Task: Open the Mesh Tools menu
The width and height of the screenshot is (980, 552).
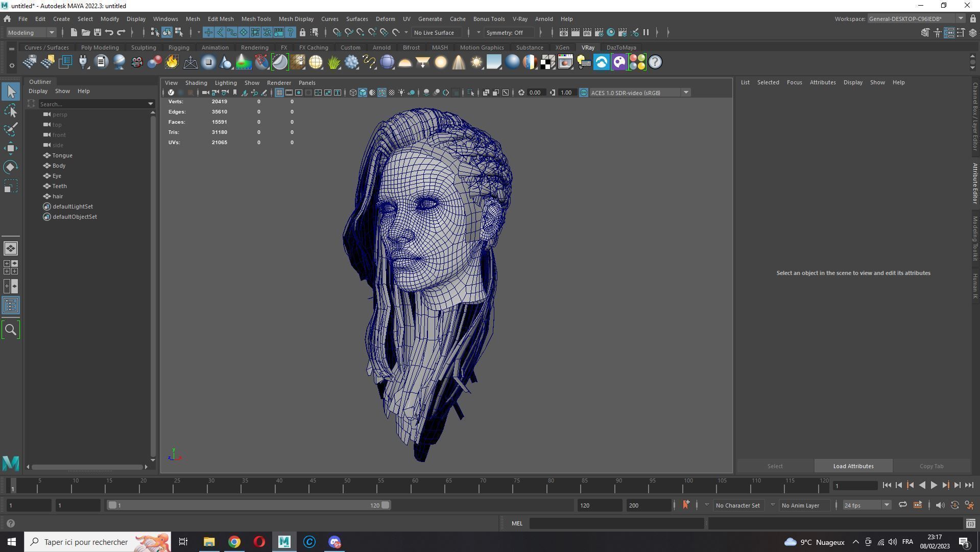Action: pos(256,19)
